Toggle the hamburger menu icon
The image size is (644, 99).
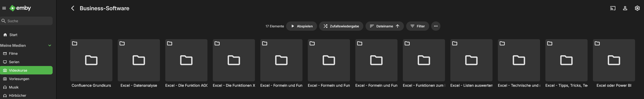tap(4, 8)
